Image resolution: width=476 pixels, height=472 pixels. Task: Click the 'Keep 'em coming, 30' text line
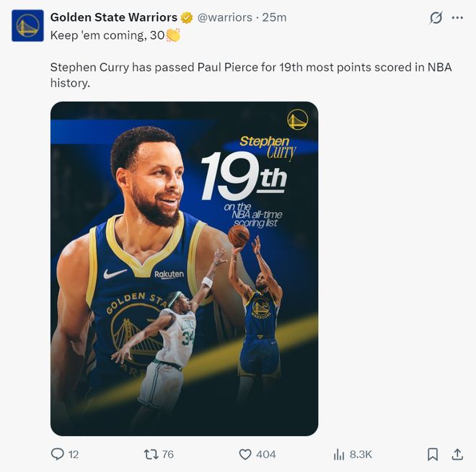point(107,35)
